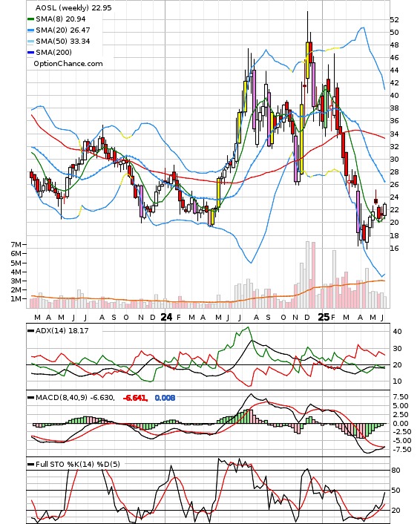Click the 80 stochastic overbought level label
420x524 pixels.
coord(396,471)
